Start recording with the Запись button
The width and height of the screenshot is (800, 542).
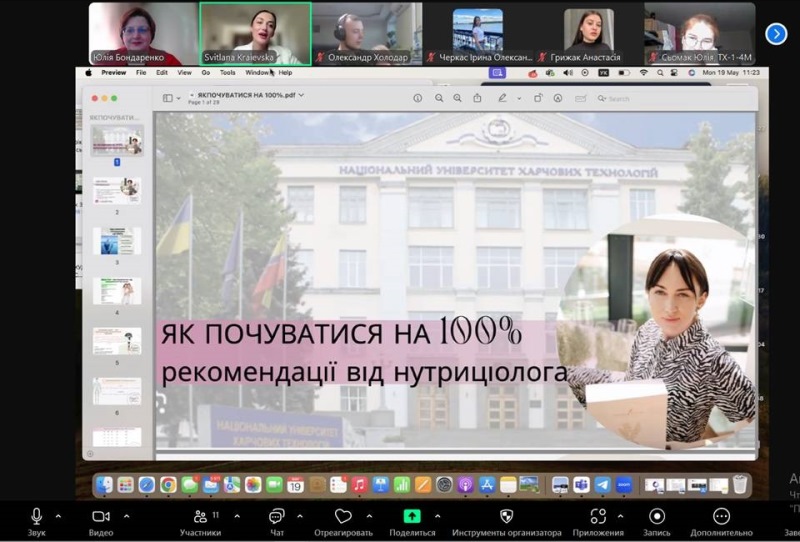tap(657, 517)
